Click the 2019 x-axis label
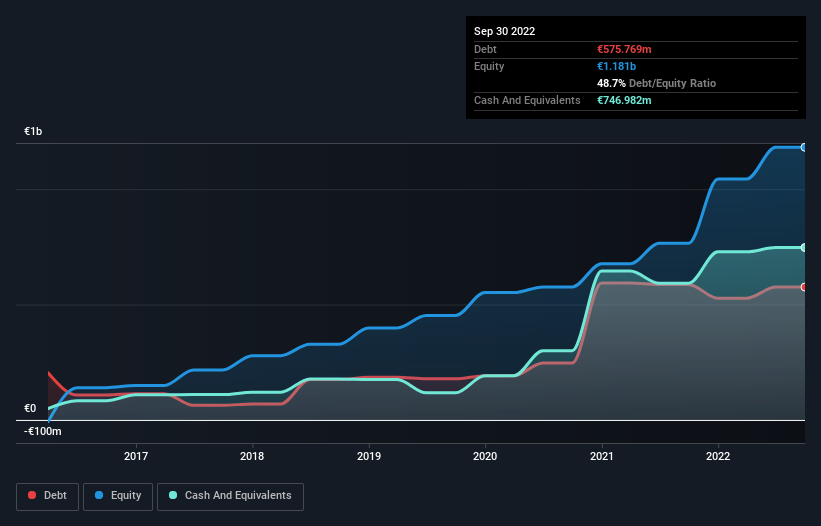The image size is (821, 526). coord(369,456)
